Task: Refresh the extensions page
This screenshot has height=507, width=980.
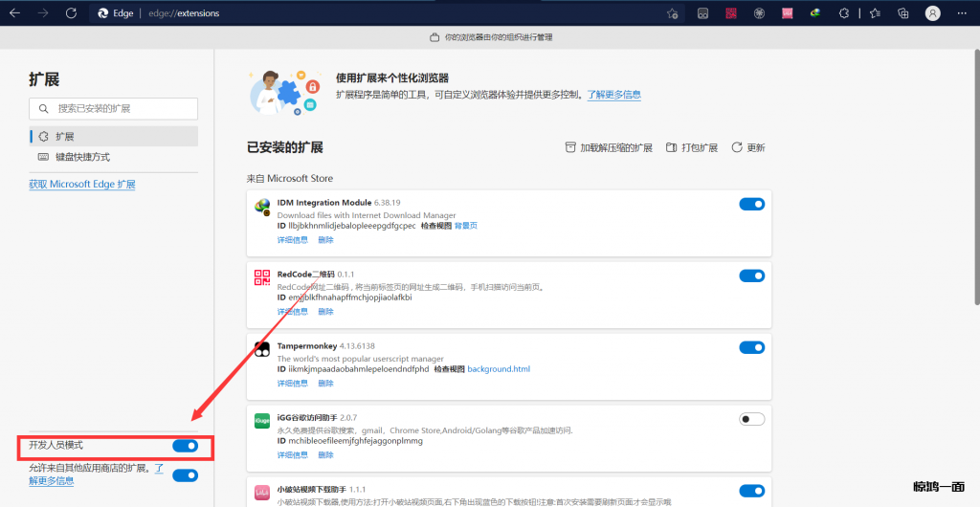Action: click(71, 13)
